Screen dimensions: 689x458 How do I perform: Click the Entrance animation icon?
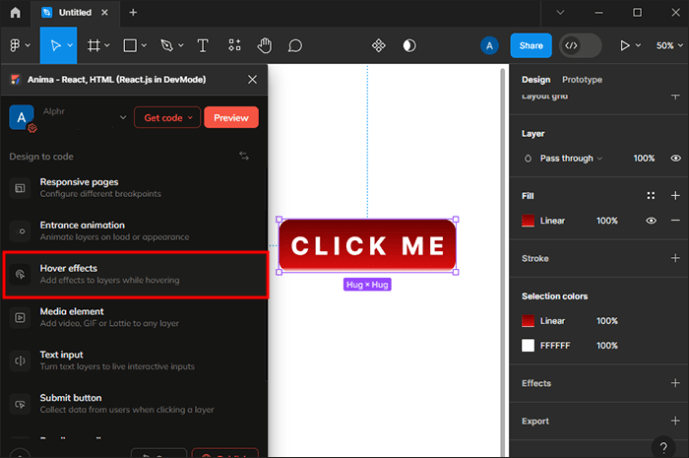coord(20,231)
